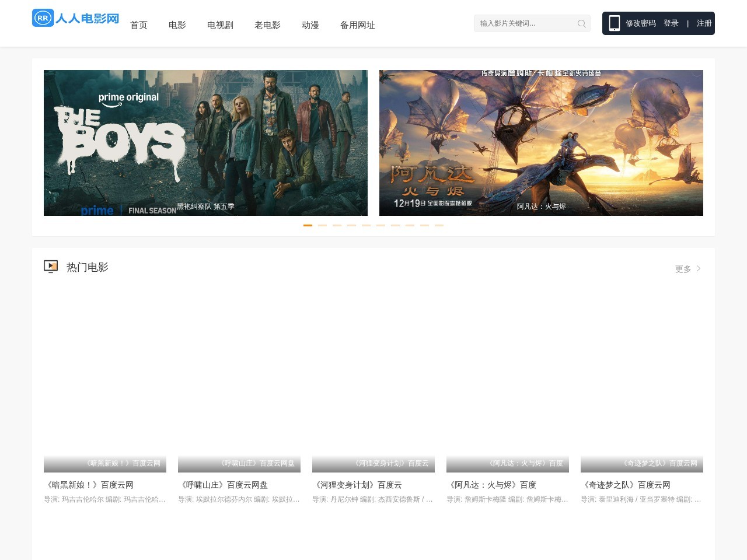Jump to the last carousel indicator
The height and width of the screenshot is (560, 747).
pos(439,225)
